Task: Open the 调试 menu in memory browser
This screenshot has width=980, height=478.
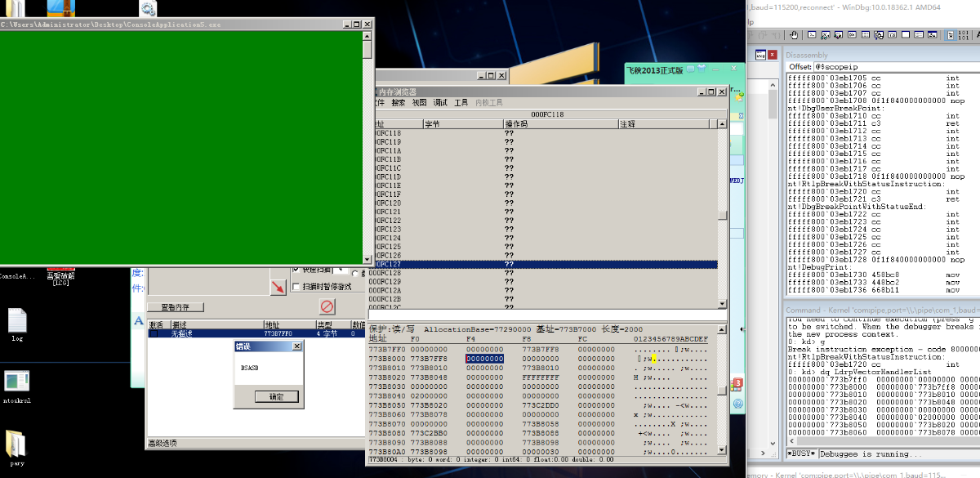Action: 440,103
